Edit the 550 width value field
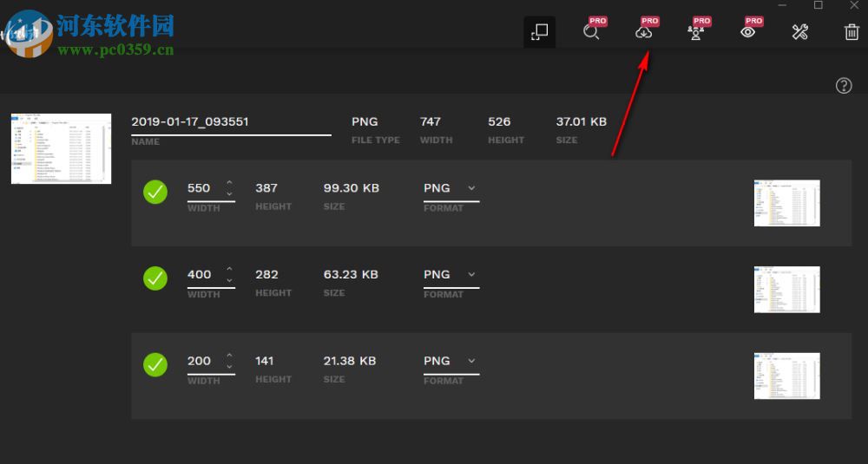 pyautogui.click(x=199, y=188)
